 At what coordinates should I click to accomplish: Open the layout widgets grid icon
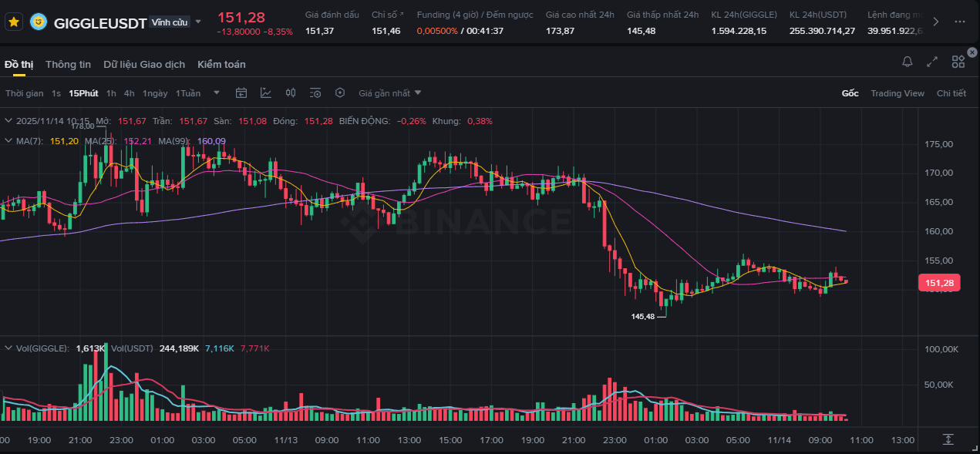pyautogui.click(x=958, y=62)
